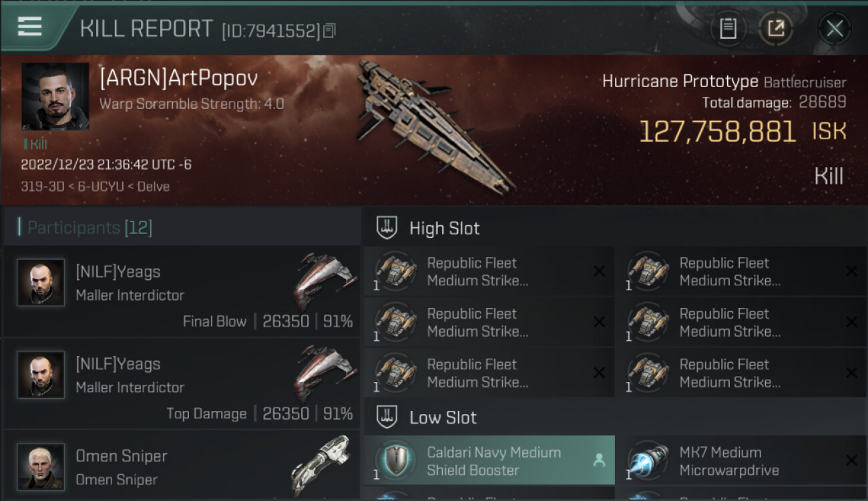The width and height of the screenshot is (868, 501).
Task: Collapse the Low Slot section
Action: 387,417
